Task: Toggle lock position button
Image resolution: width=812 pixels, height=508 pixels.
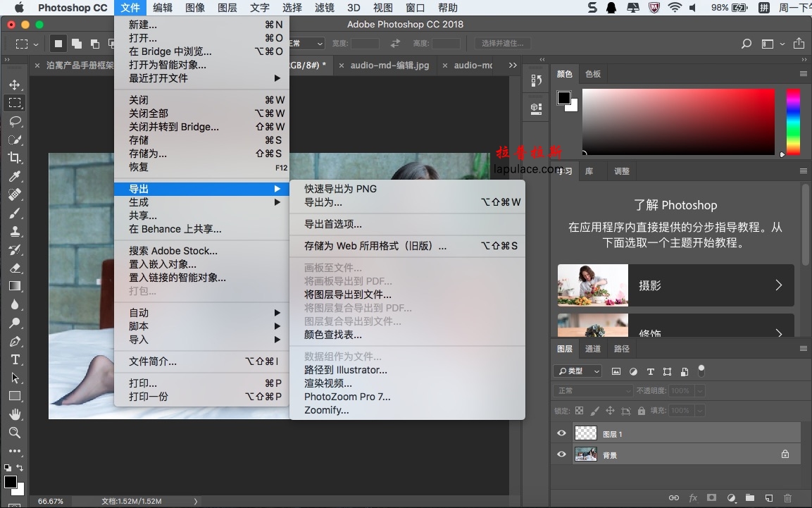Action: pos(610,411)
